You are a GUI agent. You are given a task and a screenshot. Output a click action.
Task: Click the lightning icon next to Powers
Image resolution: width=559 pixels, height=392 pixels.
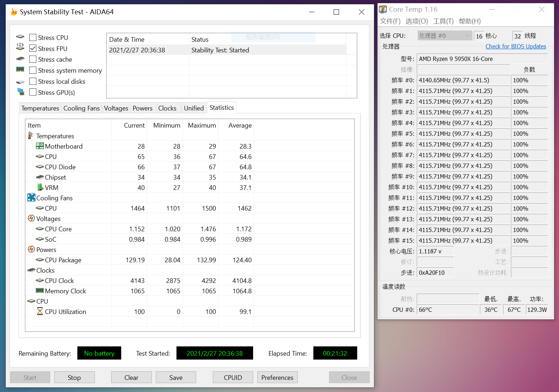point(31,249)
